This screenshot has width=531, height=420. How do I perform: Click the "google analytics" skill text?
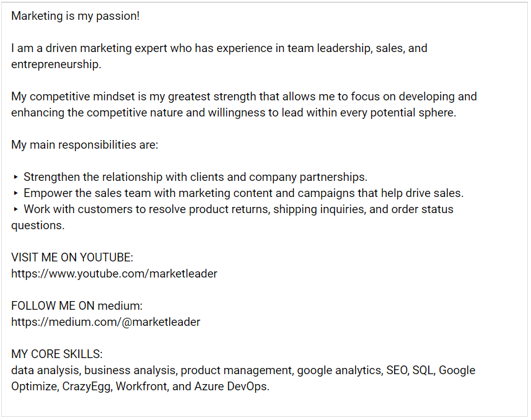click(339, 370)
